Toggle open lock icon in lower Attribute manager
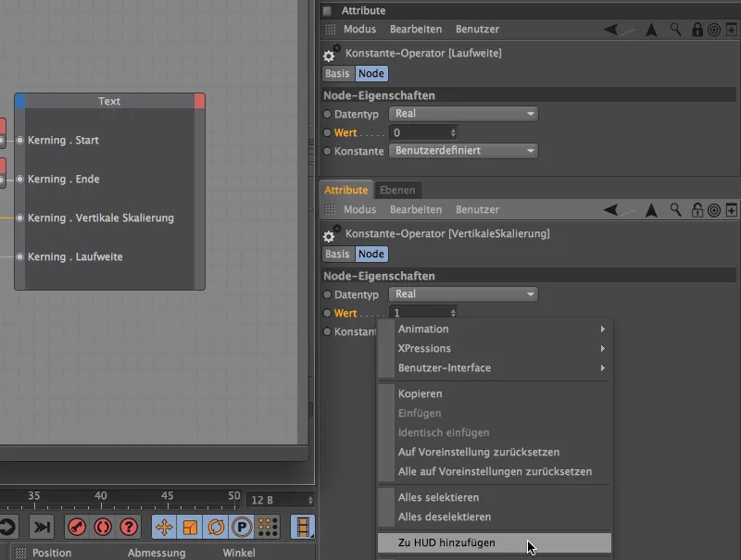This screenshot has height=560, width=741. point(697,209)
